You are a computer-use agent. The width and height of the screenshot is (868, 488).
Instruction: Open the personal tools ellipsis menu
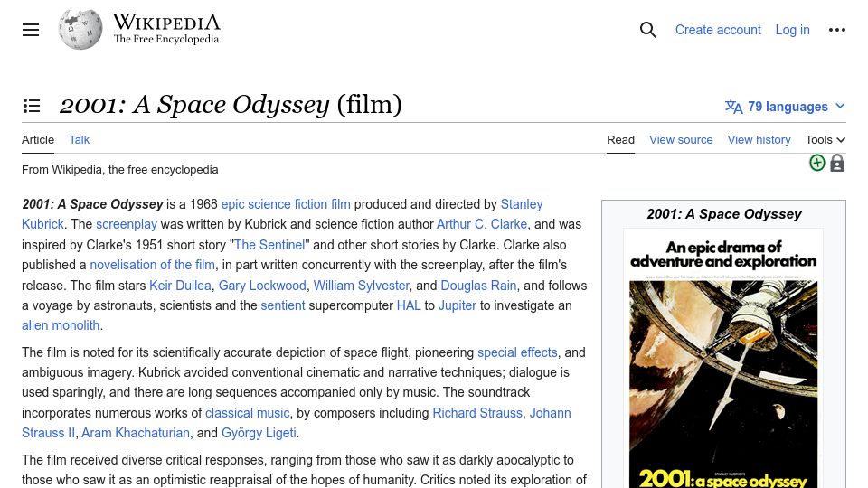(837, 30)
